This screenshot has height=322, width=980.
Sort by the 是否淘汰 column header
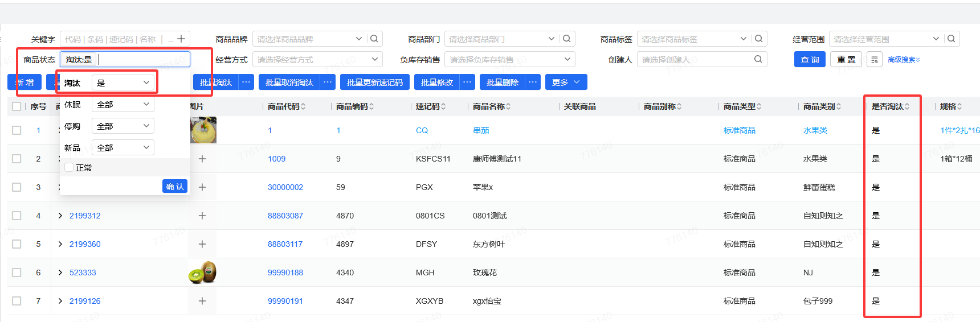click(x=890, y=106)
